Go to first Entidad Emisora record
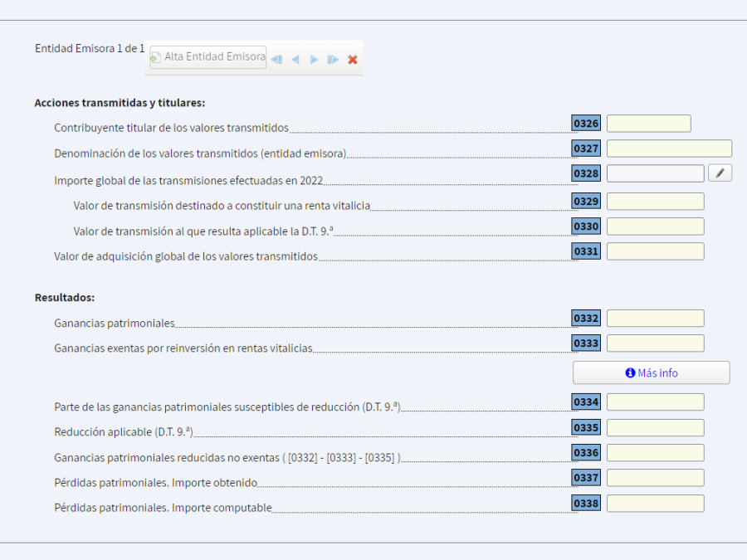Viewport: 747px width, 560px height. 276,60
